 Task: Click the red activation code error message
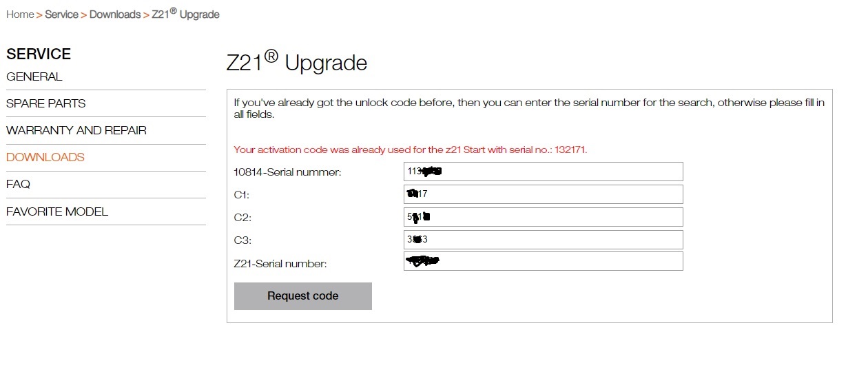[x=410, y=149]
